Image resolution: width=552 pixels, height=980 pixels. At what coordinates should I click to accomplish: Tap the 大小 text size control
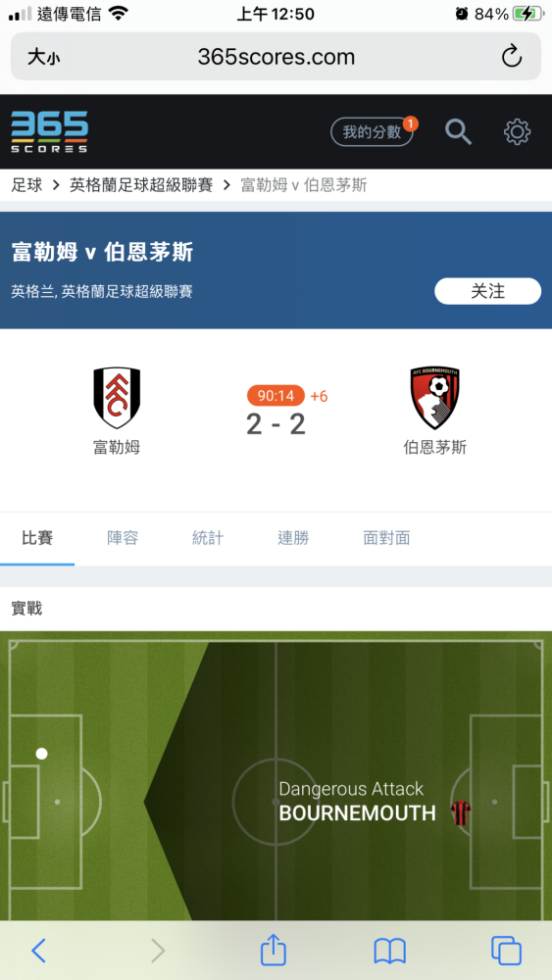44,58
